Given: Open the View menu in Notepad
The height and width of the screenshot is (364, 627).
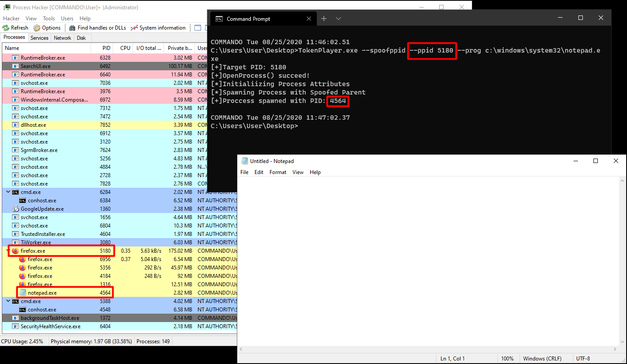Looking at the screenshot, I should pos(298,172).
